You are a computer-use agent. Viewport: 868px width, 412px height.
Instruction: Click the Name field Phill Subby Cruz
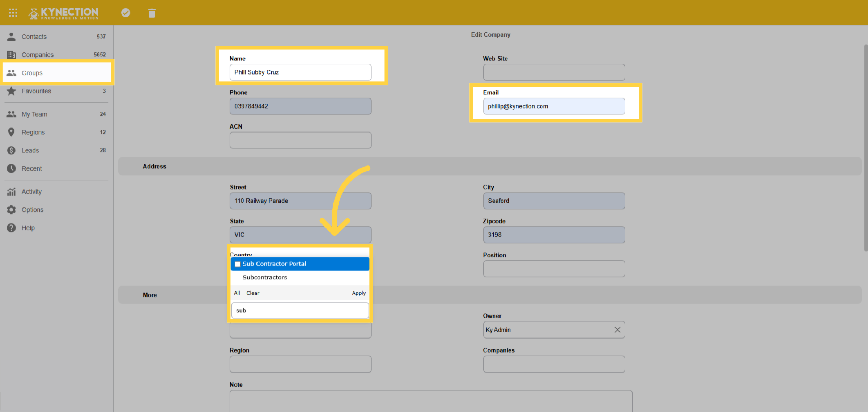301,72
